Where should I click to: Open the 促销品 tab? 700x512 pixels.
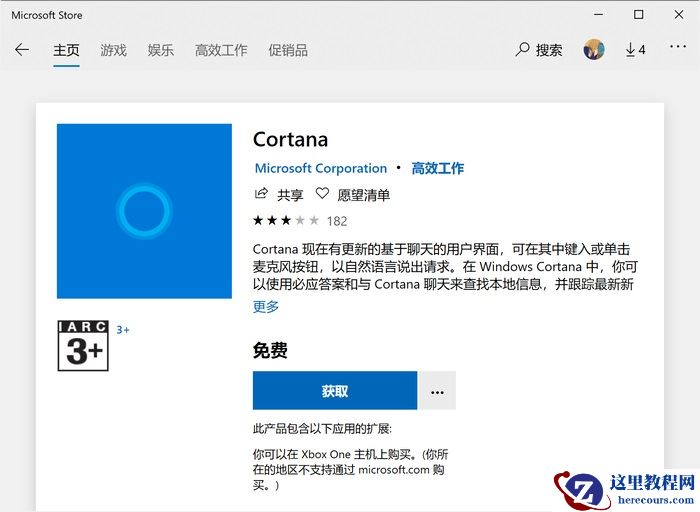point(288,50)
